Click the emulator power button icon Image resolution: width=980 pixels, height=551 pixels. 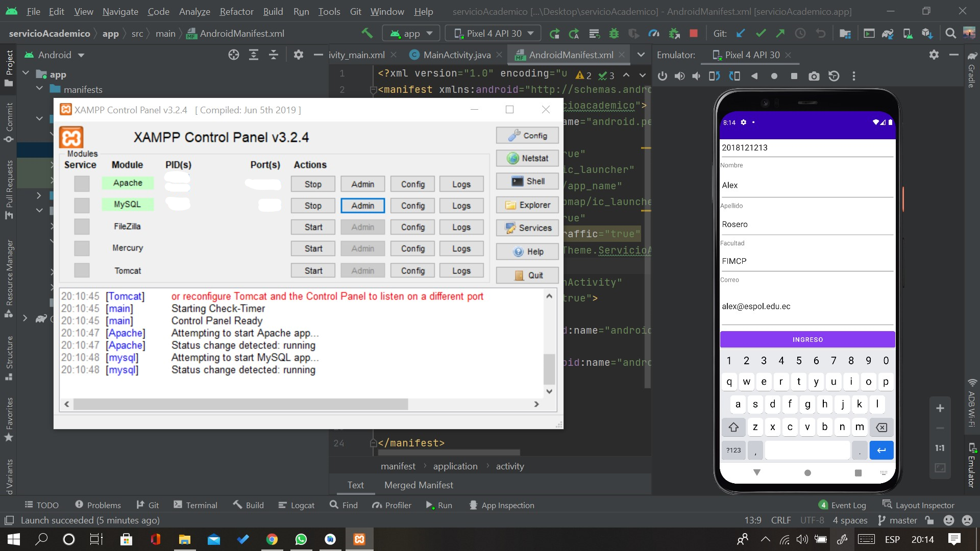[663, 76]
